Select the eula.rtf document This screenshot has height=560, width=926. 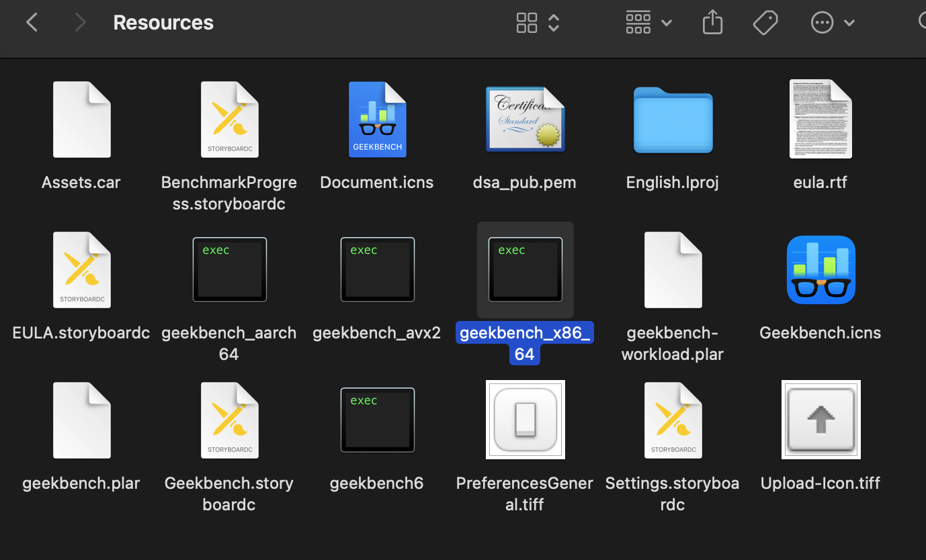click(x=820, y=120)
